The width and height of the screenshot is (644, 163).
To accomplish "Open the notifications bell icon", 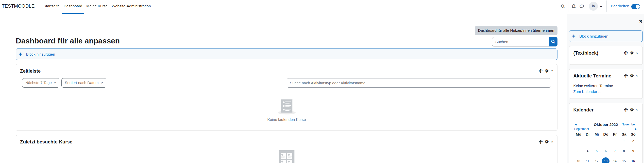I will point(573,6).
